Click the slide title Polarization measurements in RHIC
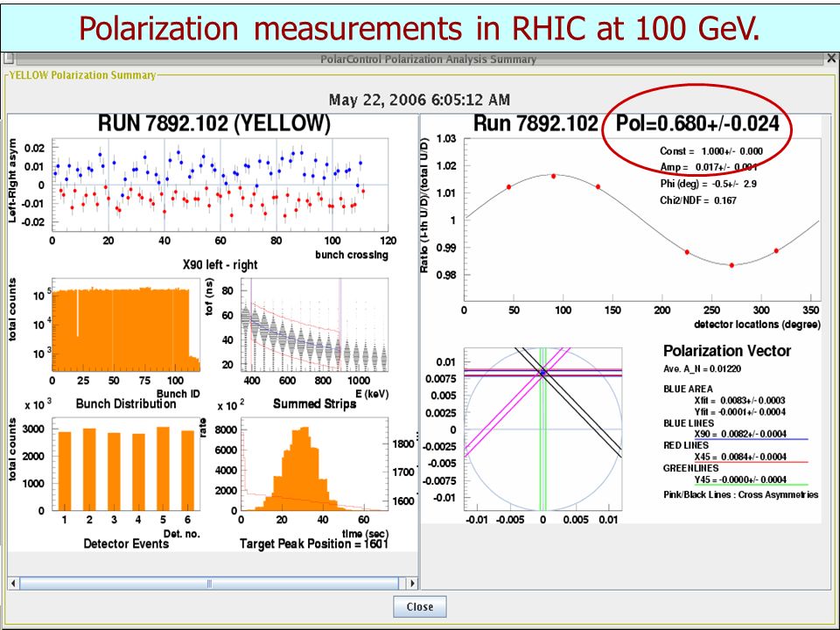840x630 pixels. 419,28
